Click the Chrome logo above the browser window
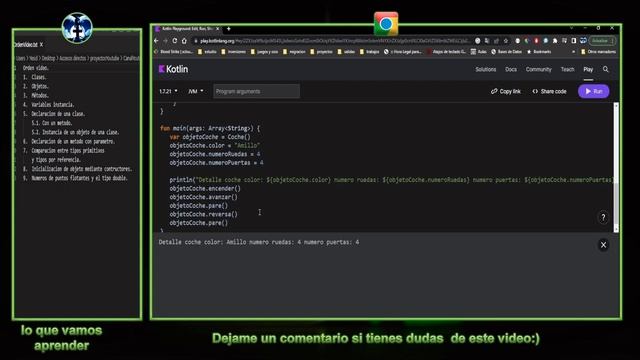The width and height of the screenshot is (640, 360). tap(386, 23)
